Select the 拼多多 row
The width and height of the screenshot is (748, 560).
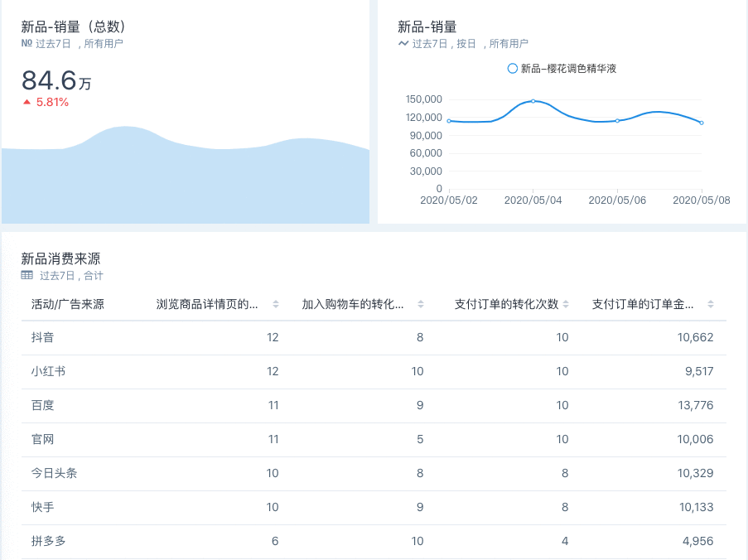[x=374, y=542]
